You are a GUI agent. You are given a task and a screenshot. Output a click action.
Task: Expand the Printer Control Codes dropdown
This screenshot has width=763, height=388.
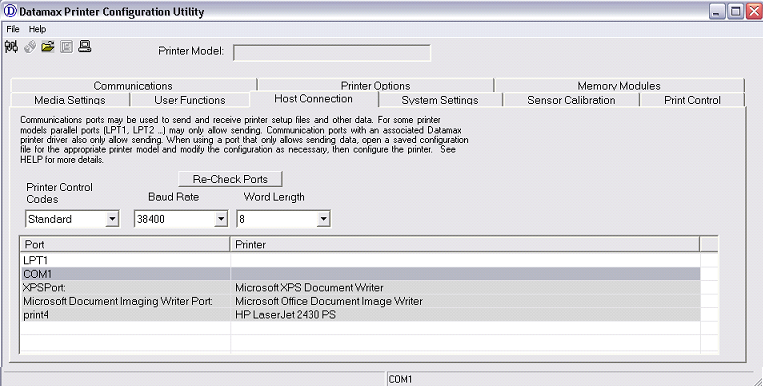click(112, 219)
